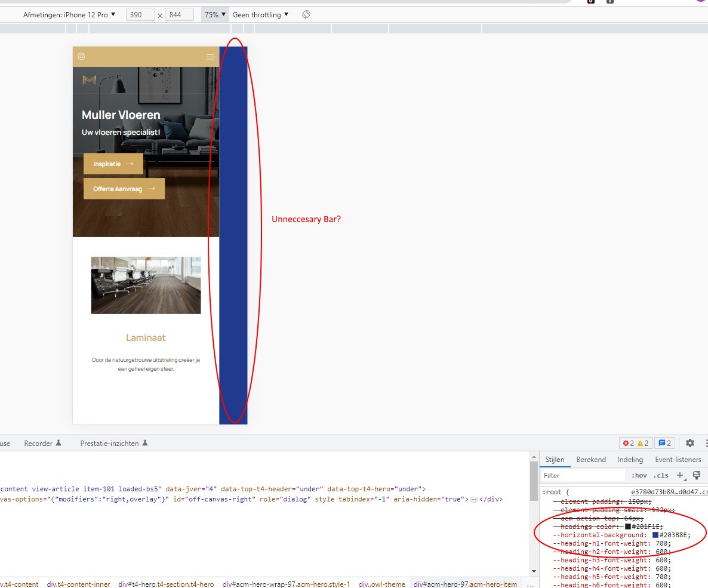The height and width of the screenshot is (588, 708).
Task: Click the Elements panel scrollbar down arrow
Action: coord(534,571)
